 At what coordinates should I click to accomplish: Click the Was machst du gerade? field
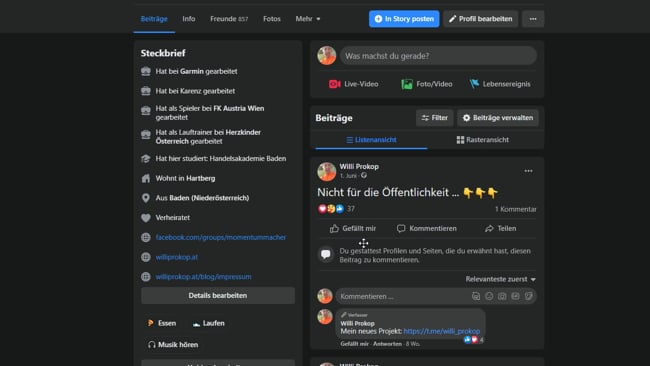point(438,56)
